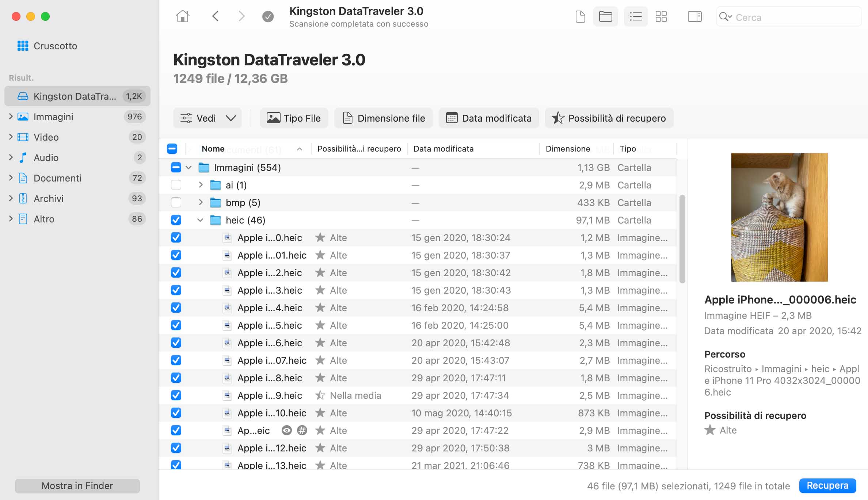Open Immagini category in sidebar
Viewport: 868px width, 500px height.
(x=77, y=117)
